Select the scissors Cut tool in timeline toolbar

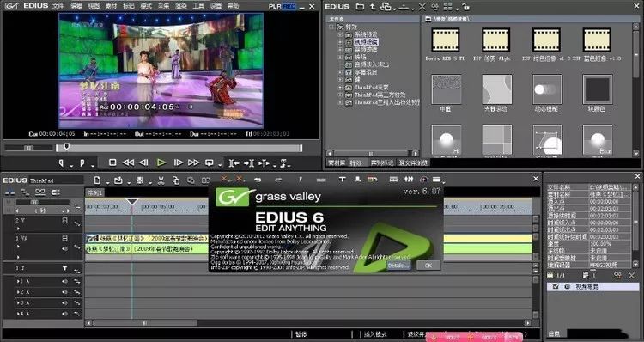tap(161, 180)
